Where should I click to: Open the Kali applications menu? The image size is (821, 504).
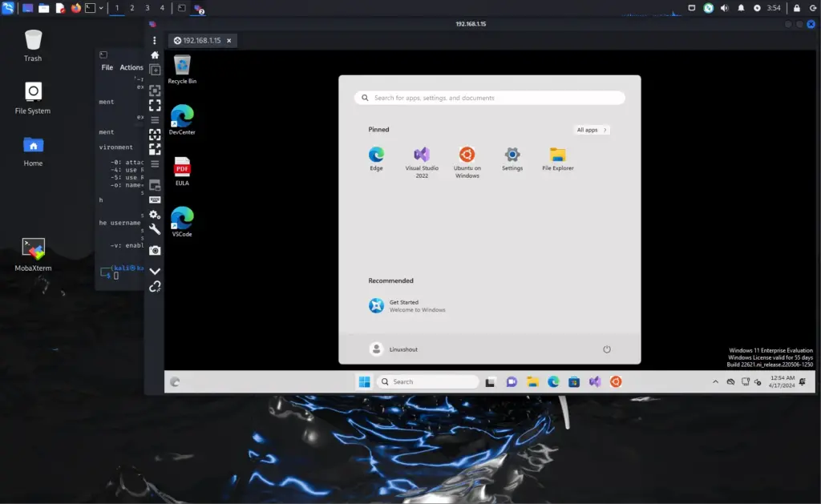(x=8, y=8)
